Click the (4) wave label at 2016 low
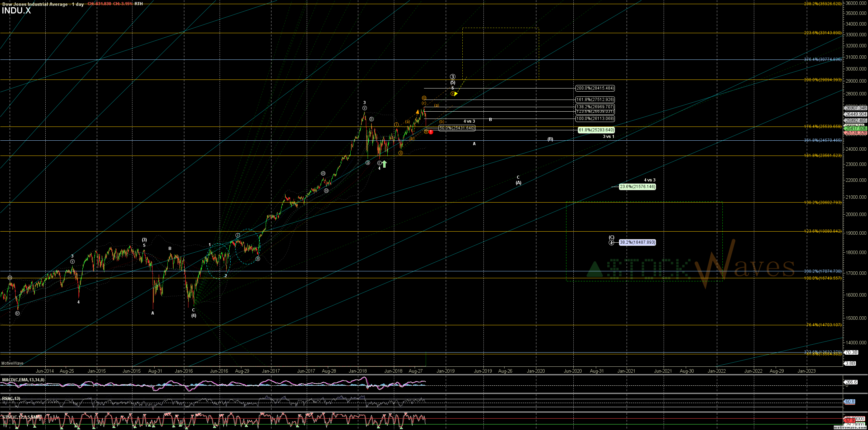The height and width of the screenshot is (430, 868). 194,315
